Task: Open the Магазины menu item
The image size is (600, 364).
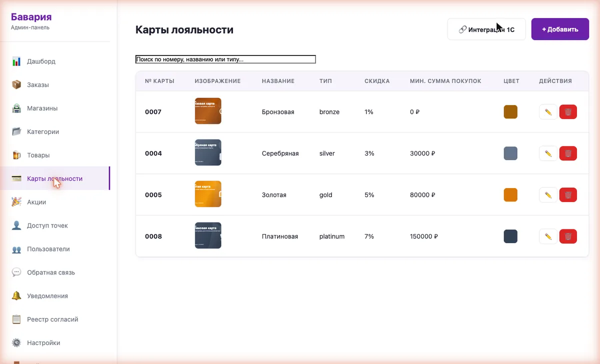Action: point(55,108)
